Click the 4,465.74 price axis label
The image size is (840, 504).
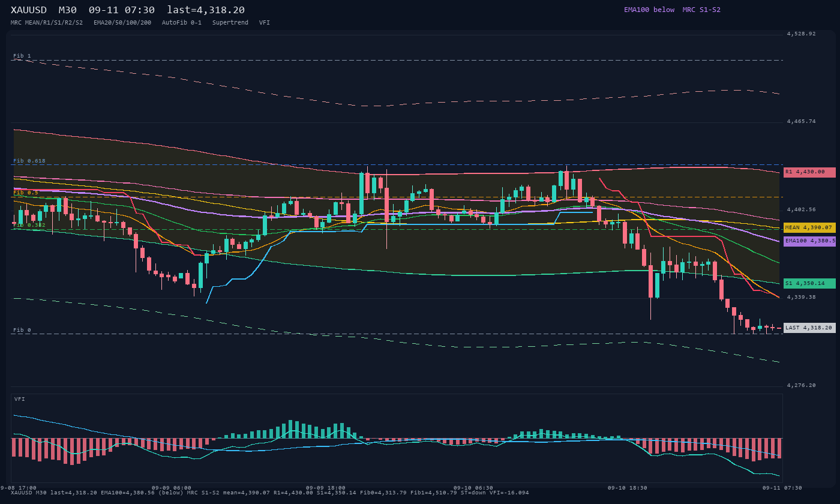point(802,122)
